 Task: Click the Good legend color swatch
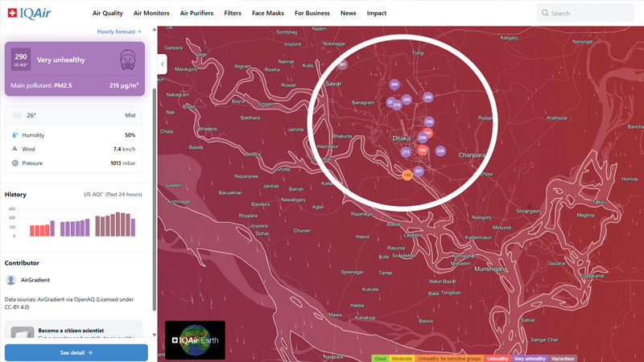coord(380,358)
